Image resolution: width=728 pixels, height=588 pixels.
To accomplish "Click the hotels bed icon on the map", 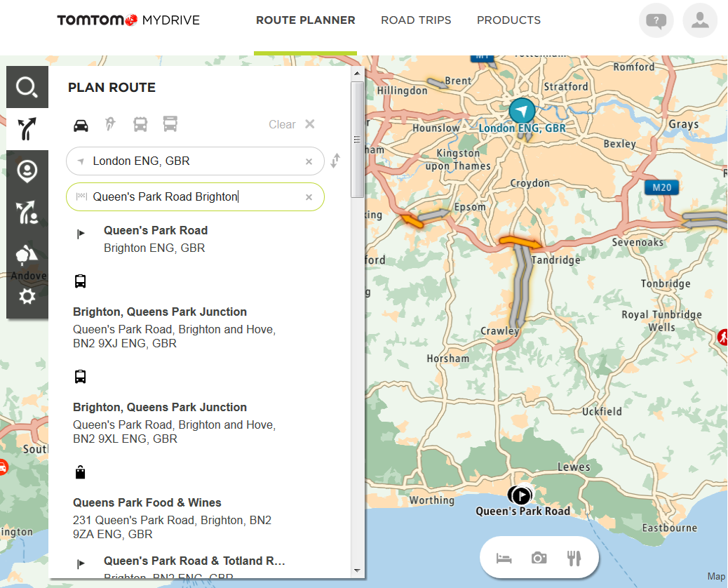I will coord(504,556).
